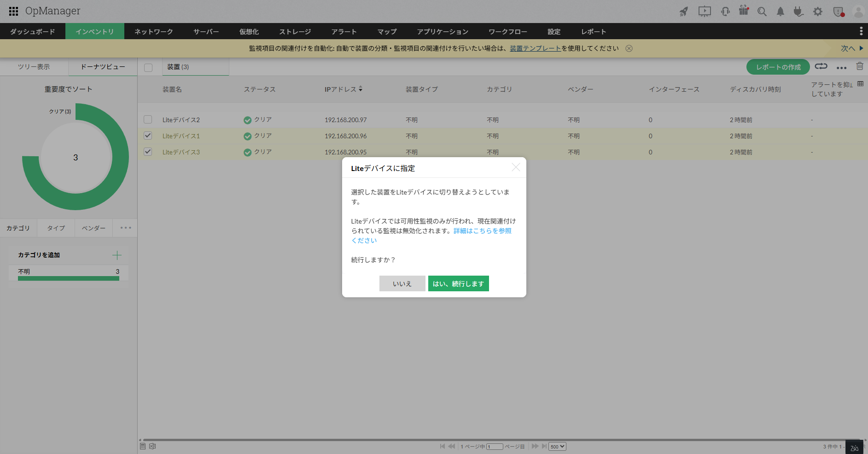Open the alarm bell notifications

pos(781,12)
